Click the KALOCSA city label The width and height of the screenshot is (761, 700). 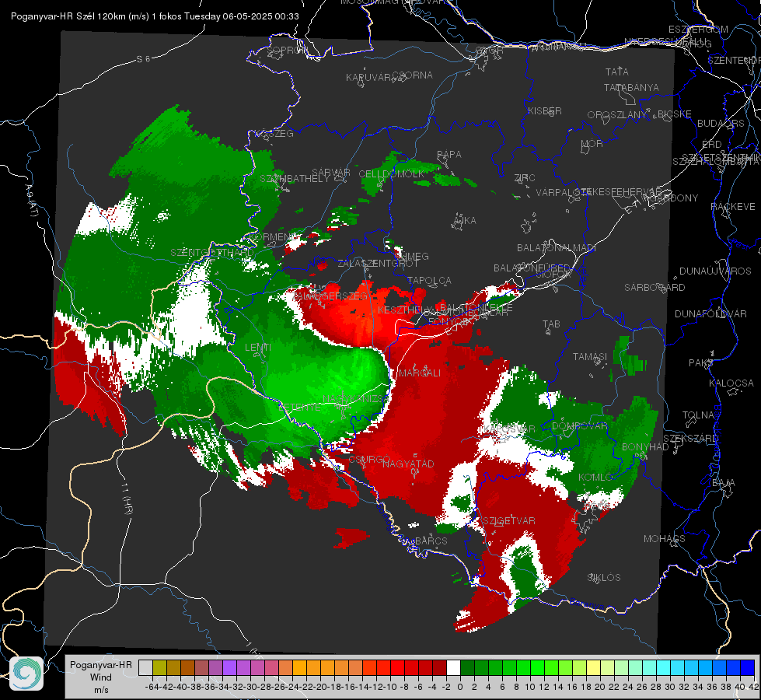pyautogui.click(x=731, y=383)
